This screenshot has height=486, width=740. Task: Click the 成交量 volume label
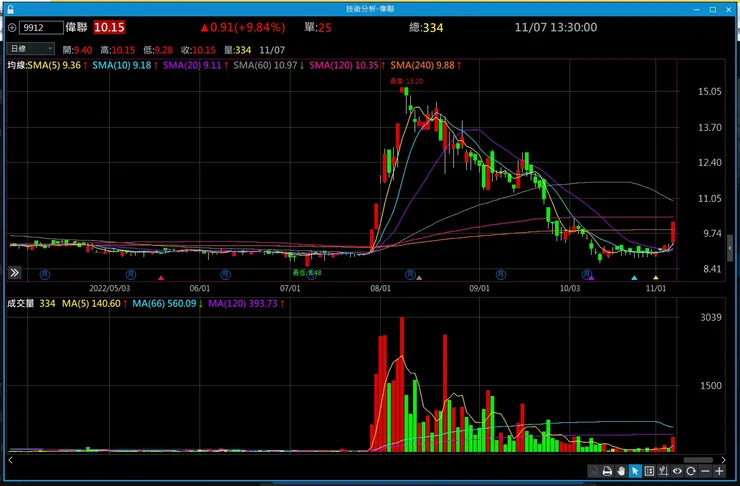click(x=20, y=303)
